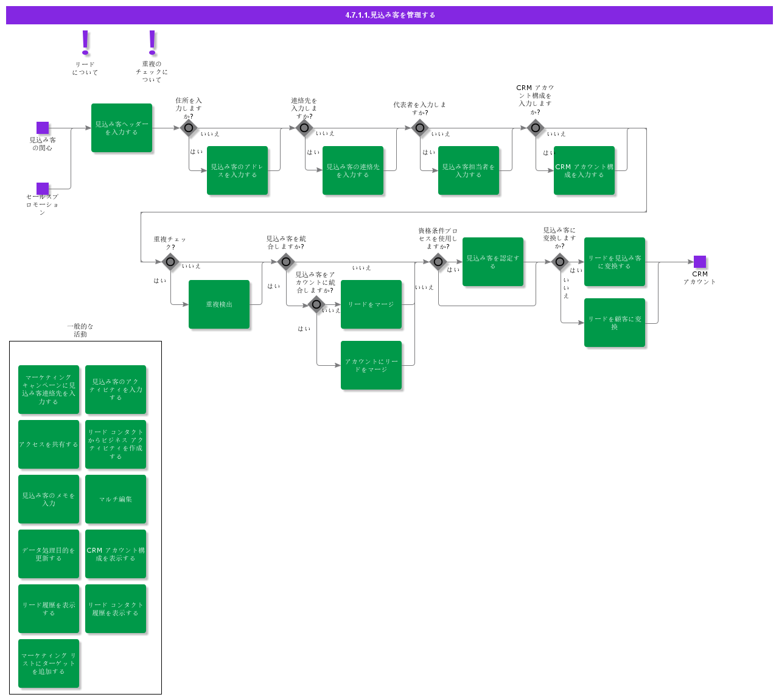The height and width of the screenshot is (700, 779).
Task: Click the CRM アカウント purple end event
Action: 700,262
